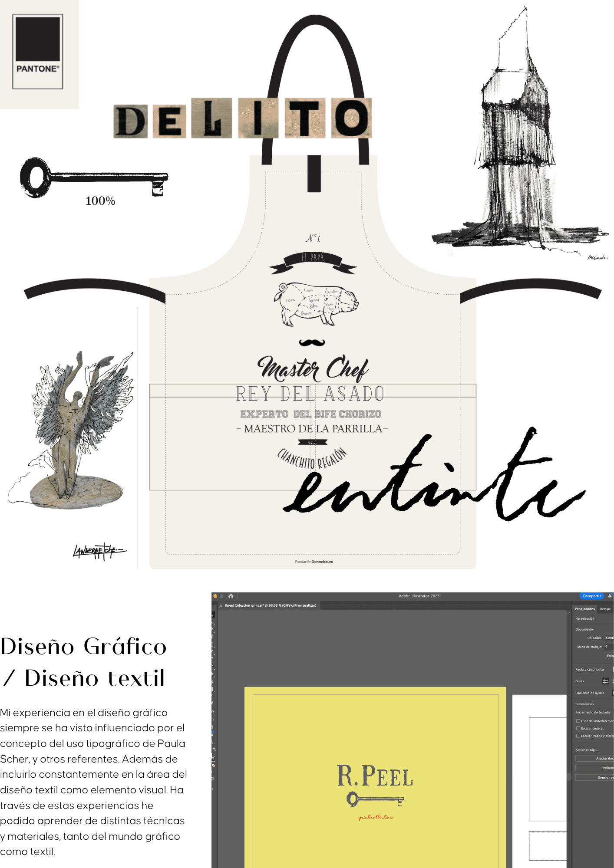This screenshot has width=614, height=868.
Task: Click the Generar quick action button
Action: click(x=595, y=777)
